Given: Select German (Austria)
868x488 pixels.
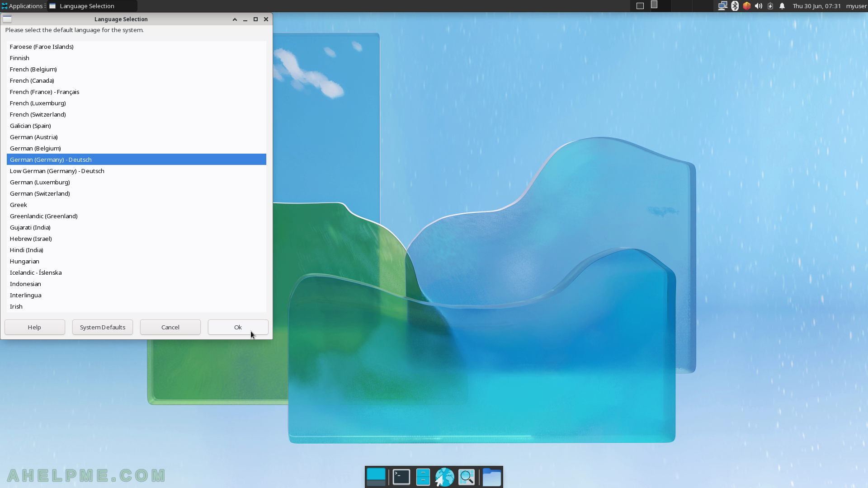Looking at the screenshot, I should point(137,137).
